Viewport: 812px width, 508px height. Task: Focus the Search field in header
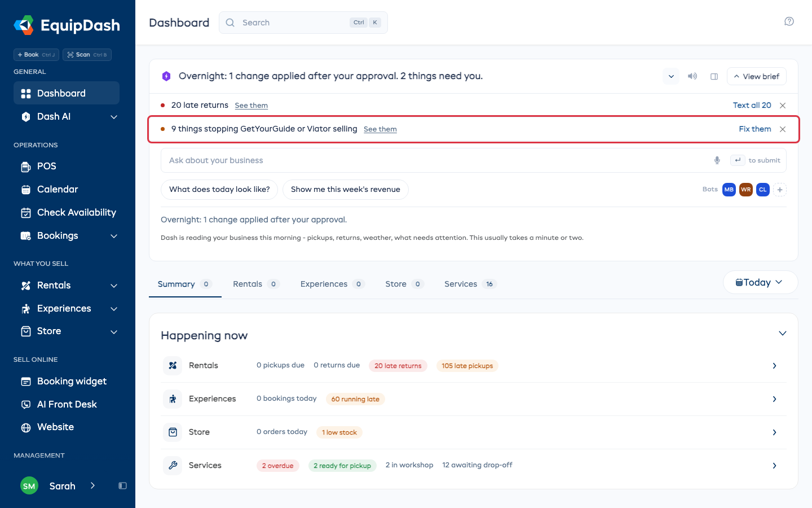click(303, 23)
